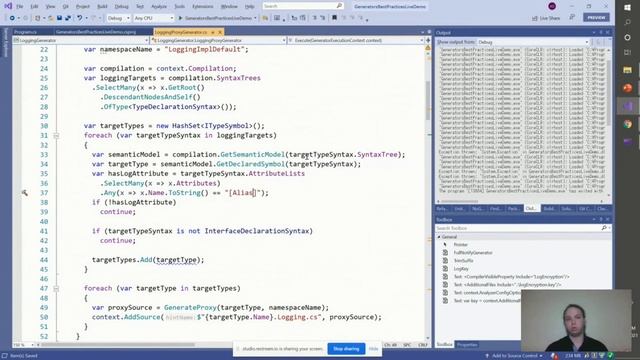Switch to the Properties tab below Toolbox
640x360 pixels.
click(467, 345)
